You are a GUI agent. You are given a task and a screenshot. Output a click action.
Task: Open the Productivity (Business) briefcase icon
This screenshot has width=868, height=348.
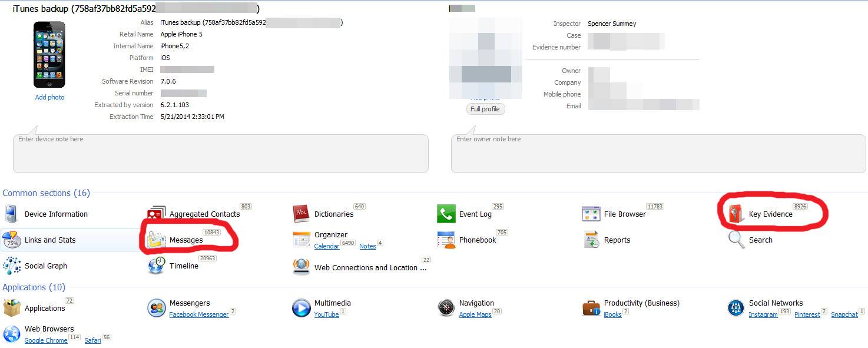click(x=591, y=307)
